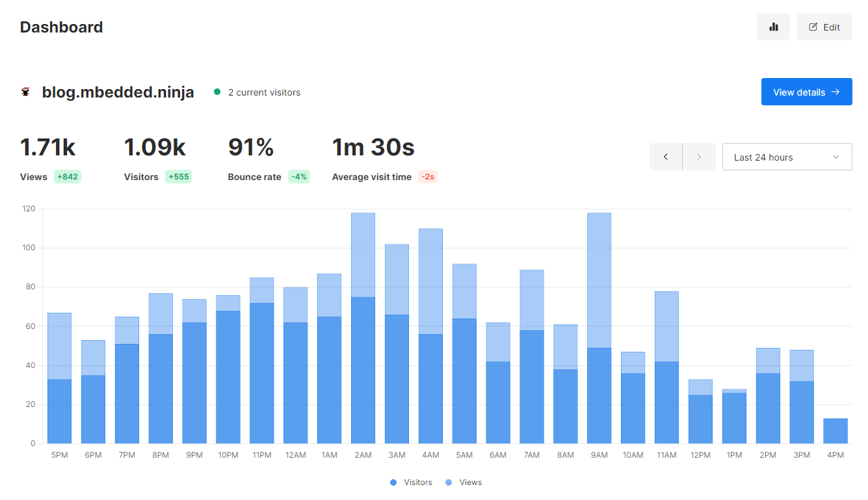868x500 pixels.
Task: Click the +842 views change badge
Action: coord(68,177)
